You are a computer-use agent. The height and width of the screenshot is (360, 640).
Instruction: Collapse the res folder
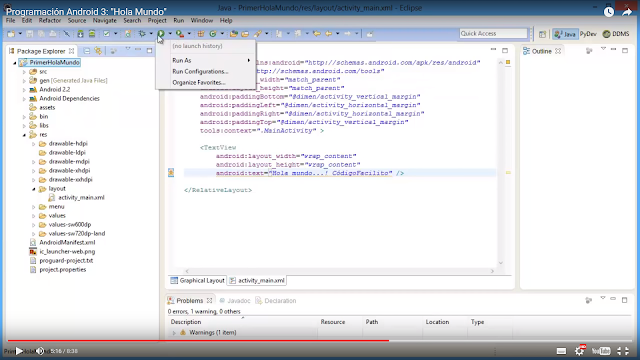pyautogui.click(x=24, y=135)
